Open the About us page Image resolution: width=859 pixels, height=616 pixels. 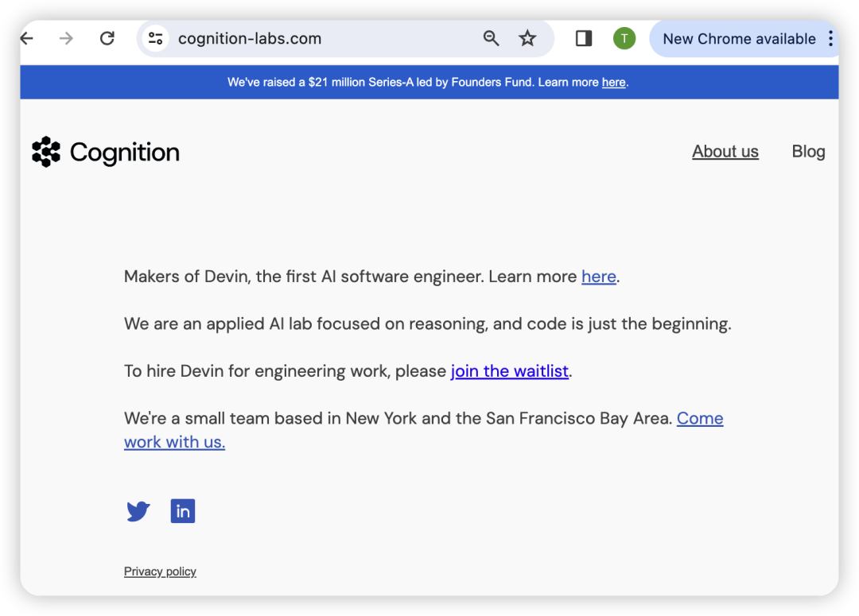[725, 151]
